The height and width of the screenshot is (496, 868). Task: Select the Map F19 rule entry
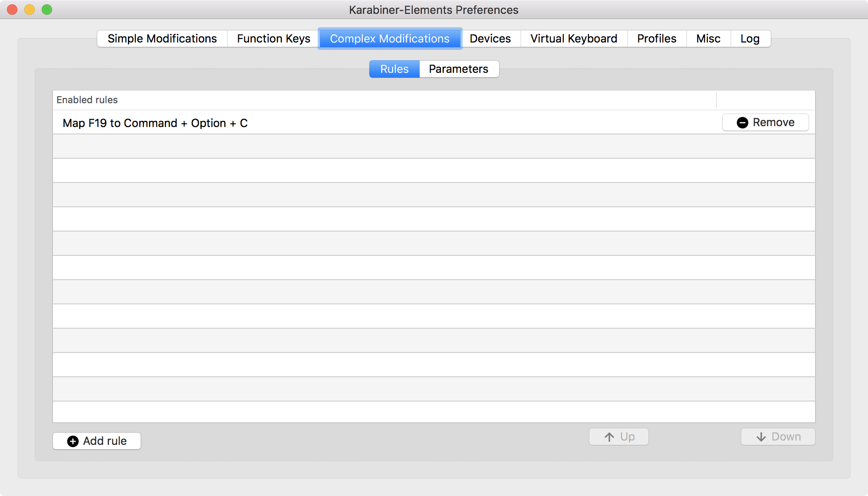tap(385, 122)
